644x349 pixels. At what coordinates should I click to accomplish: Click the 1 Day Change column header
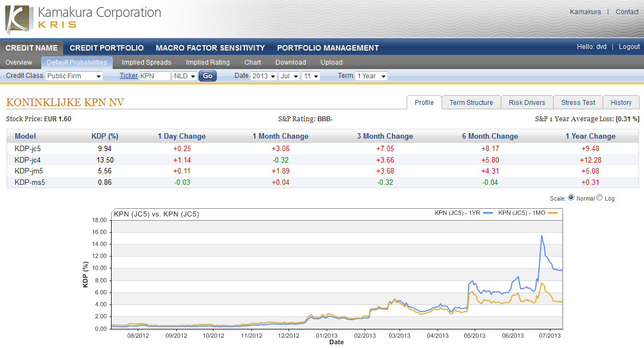pos(181,136)
